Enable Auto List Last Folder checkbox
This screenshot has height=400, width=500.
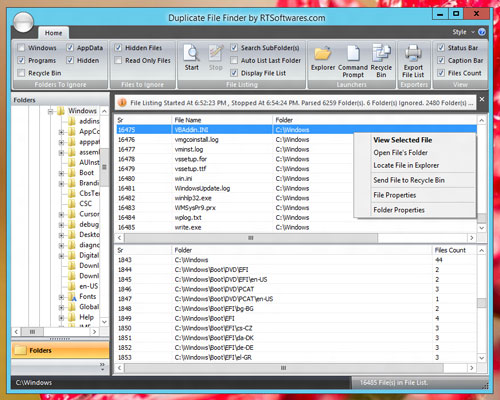point(234,61)
